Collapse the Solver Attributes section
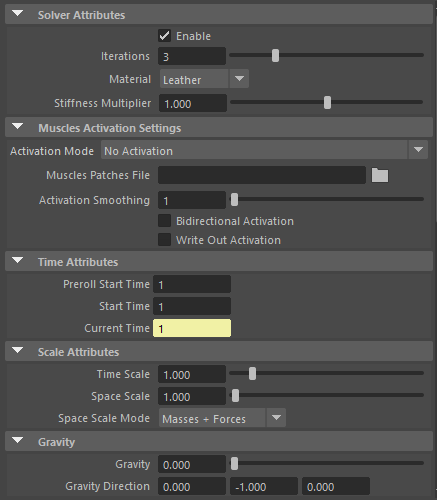This screenshot has height=500, width=437. point(18,14)
